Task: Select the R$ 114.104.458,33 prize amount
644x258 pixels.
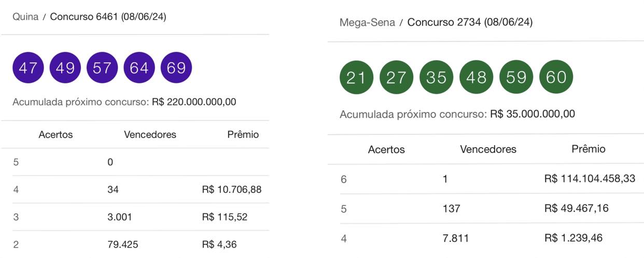Action: click(x=590, y=179)
